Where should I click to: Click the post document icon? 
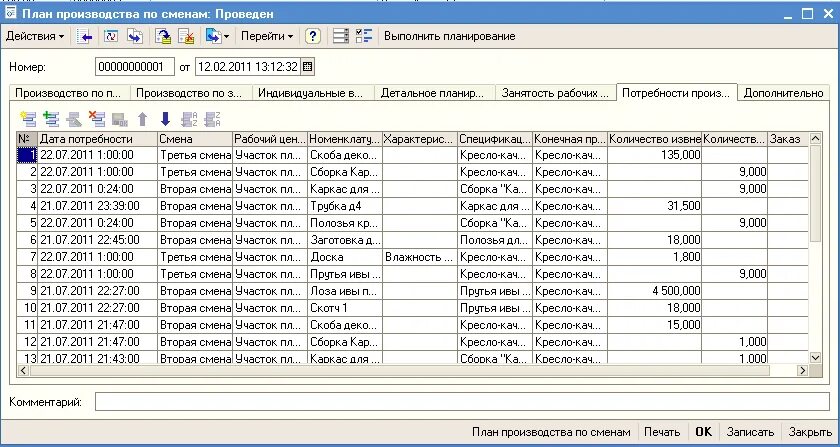pyautogui.click(x=163, y=36)
